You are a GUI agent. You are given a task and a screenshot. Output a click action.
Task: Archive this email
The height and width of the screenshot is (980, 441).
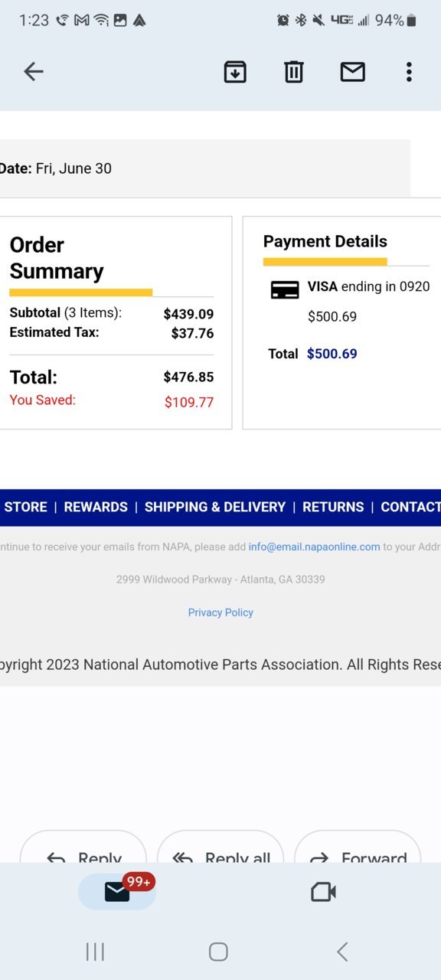coord(235,72)
